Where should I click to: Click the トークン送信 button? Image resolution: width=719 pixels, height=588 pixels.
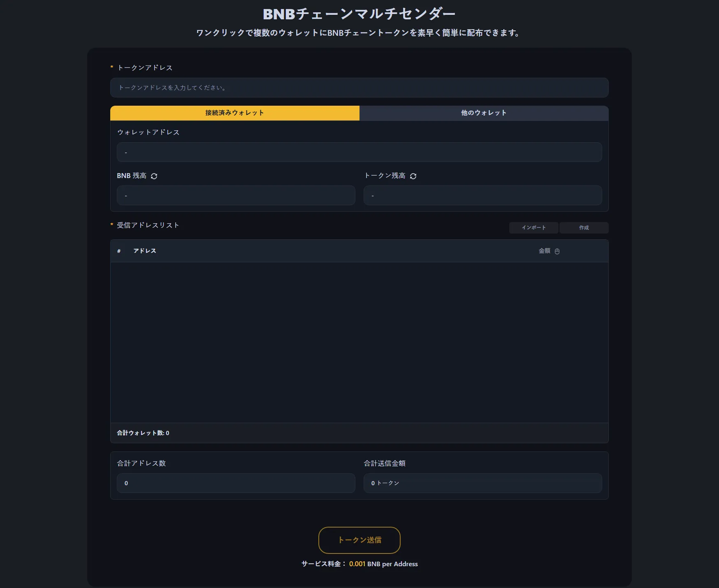tap(359, 540)
